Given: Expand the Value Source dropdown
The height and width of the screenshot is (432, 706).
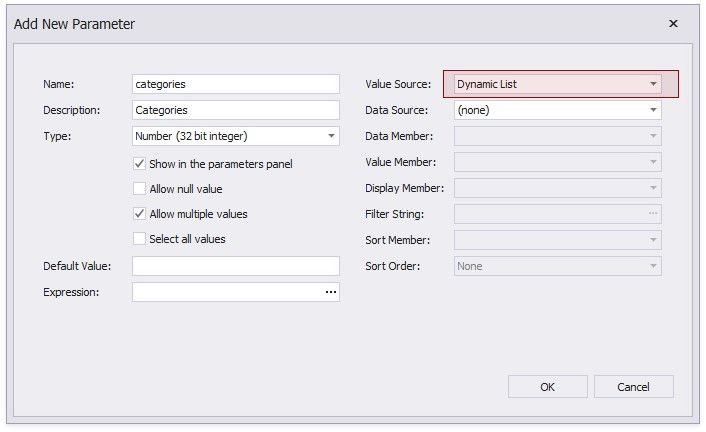Looking at the screenshot, I should coord(653,84).
